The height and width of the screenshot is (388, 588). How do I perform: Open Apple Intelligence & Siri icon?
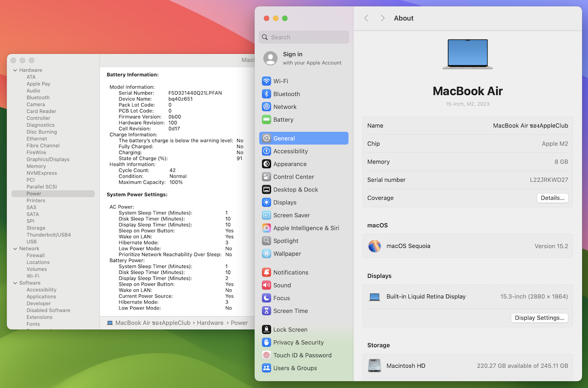(266, 228)
